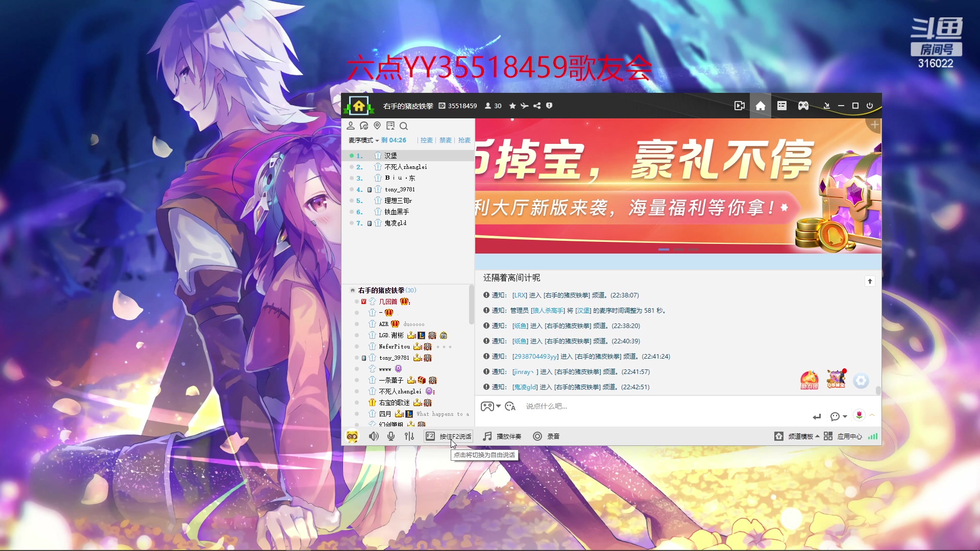Open the report shield icon
Image resolution: width=980 pixels, height=551 pixels.
[549, 106]
